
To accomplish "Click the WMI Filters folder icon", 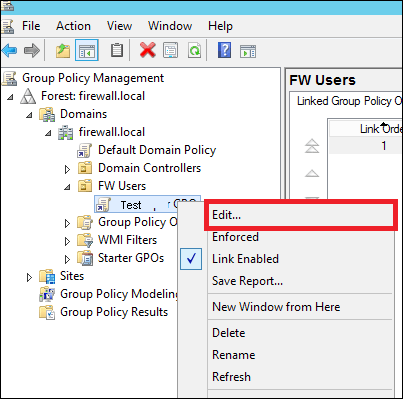I will (85, 240).
